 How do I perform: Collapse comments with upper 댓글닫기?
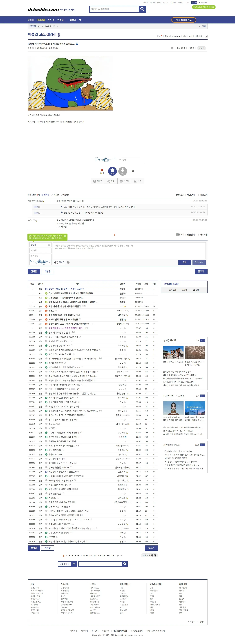pos(192,195)
